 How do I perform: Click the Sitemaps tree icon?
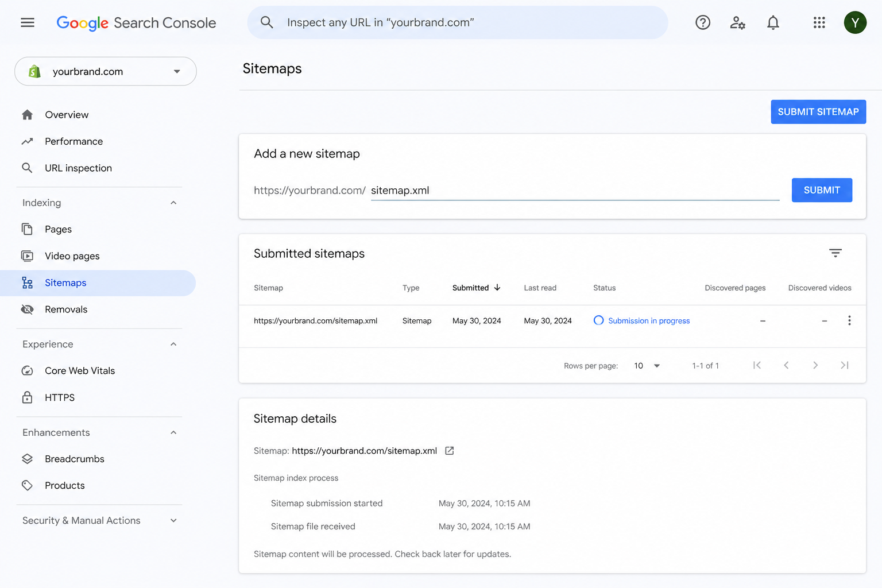27,283
